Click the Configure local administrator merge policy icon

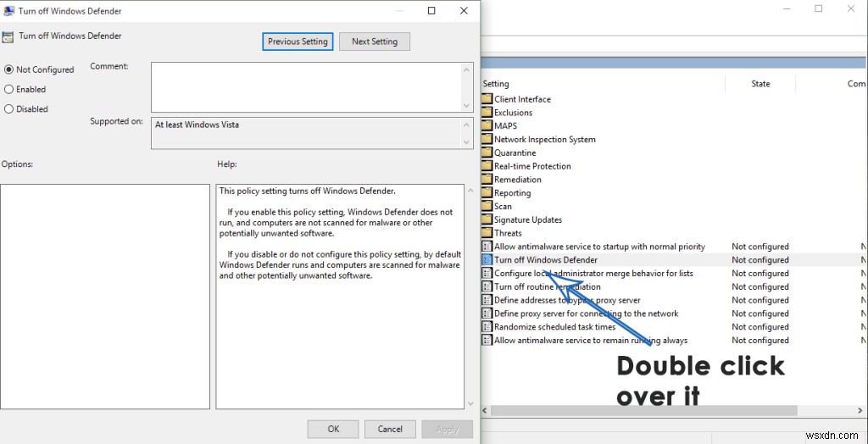[x=487, y=273]
